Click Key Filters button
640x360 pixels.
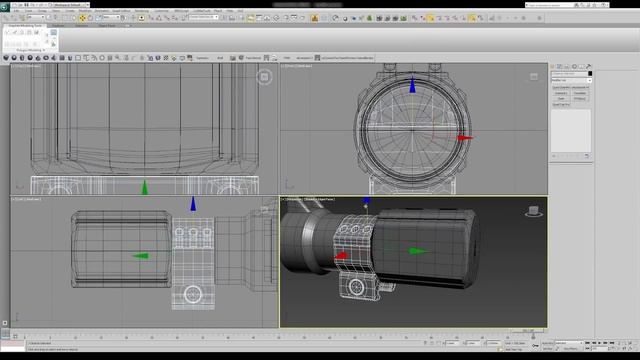pyautogui.click(x=571, y=349)
